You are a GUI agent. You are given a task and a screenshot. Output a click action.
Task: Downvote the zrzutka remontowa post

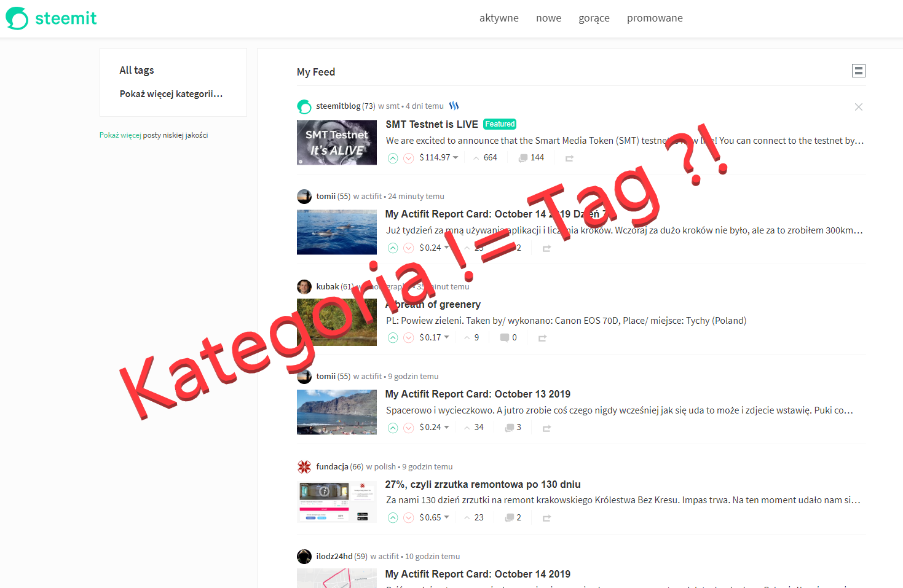409,518
